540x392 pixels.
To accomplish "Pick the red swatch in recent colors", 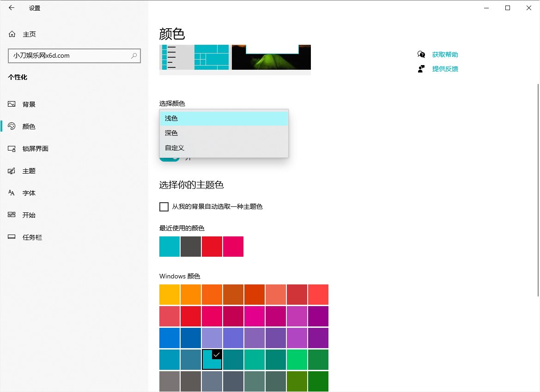I will (212, 247).
